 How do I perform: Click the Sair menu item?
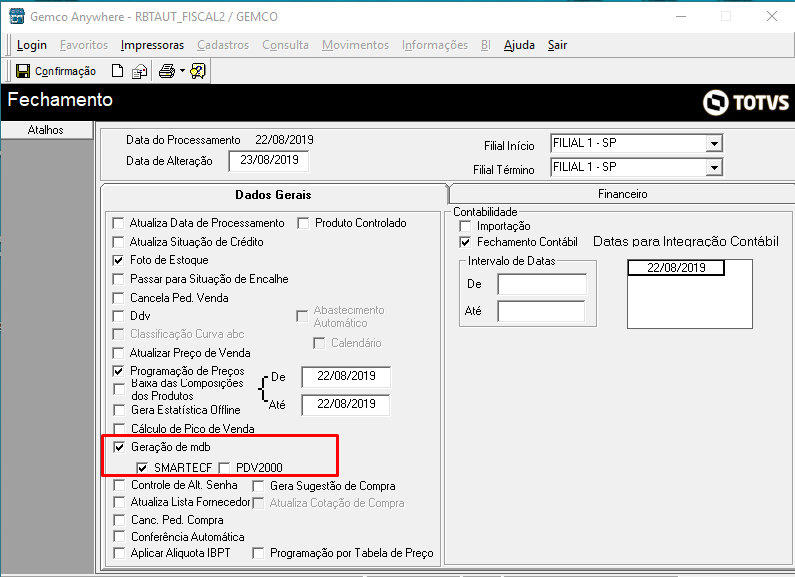[557, 45]
